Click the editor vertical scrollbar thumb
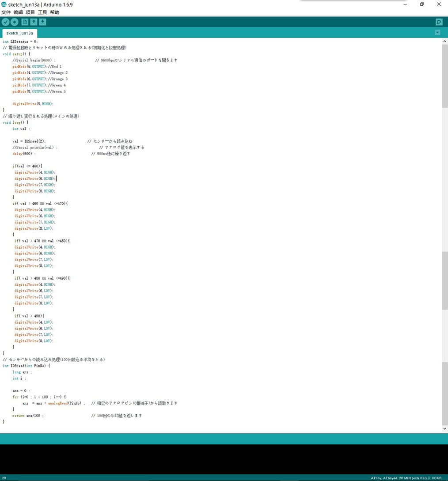Screen dimensions: 448x481 444,76
